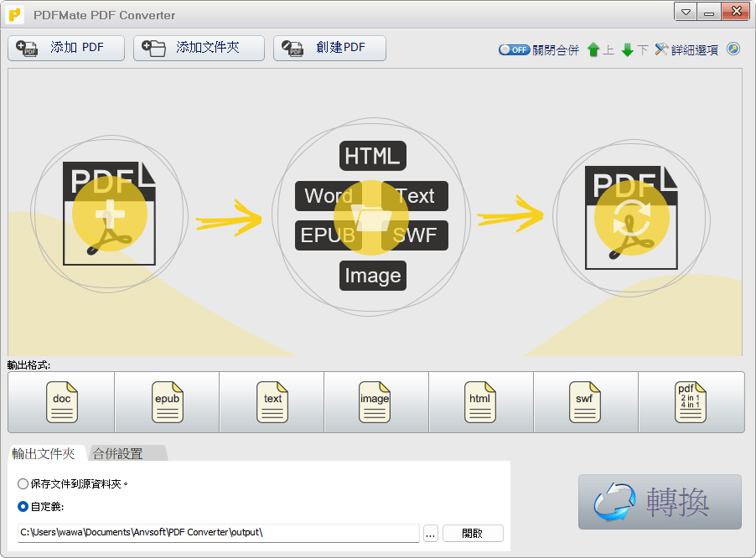Click the 添加文件夾 folder button
This screenshot has height=558, width=756.
click(x=199, y=48)
